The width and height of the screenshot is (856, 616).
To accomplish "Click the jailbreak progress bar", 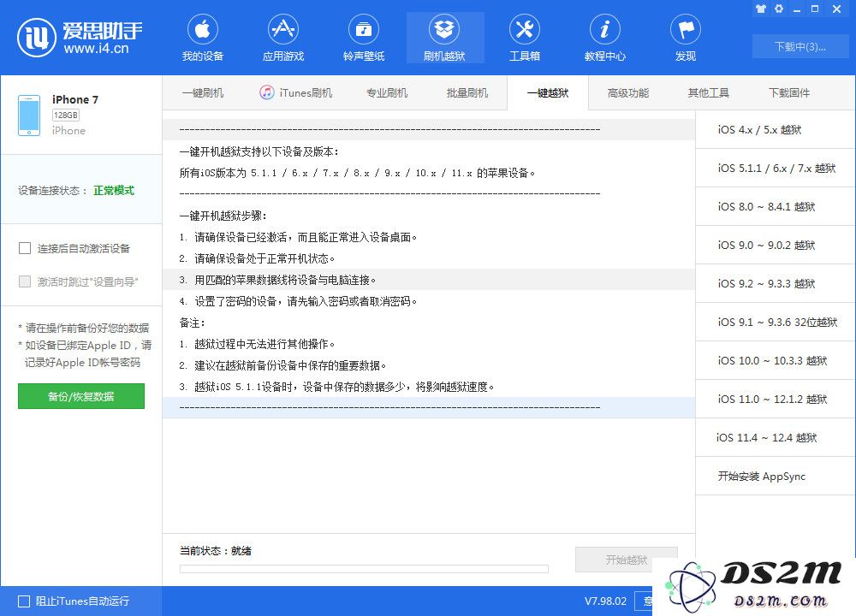I will tap(364, 569).
